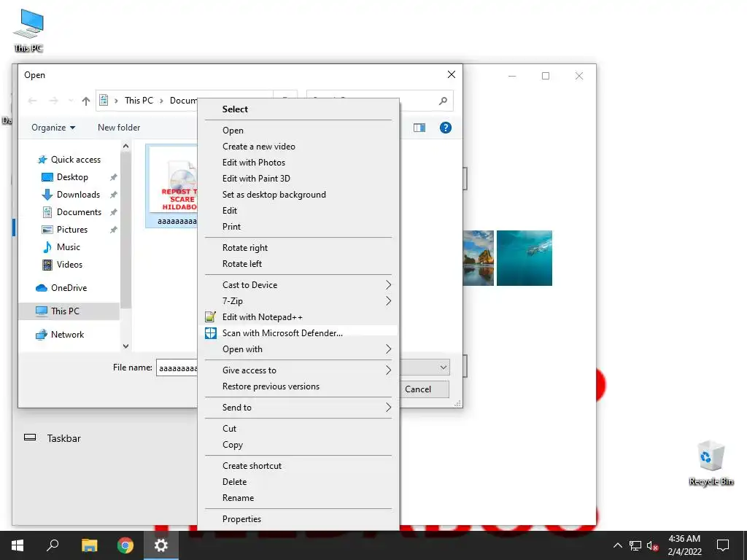
Task: Choose Scan with Microsoft Defender
Action: [x=300, y=333]
